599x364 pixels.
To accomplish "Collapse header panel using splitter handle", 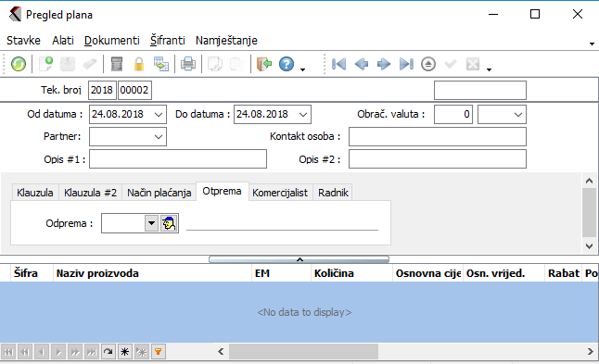I will (299, 259).
